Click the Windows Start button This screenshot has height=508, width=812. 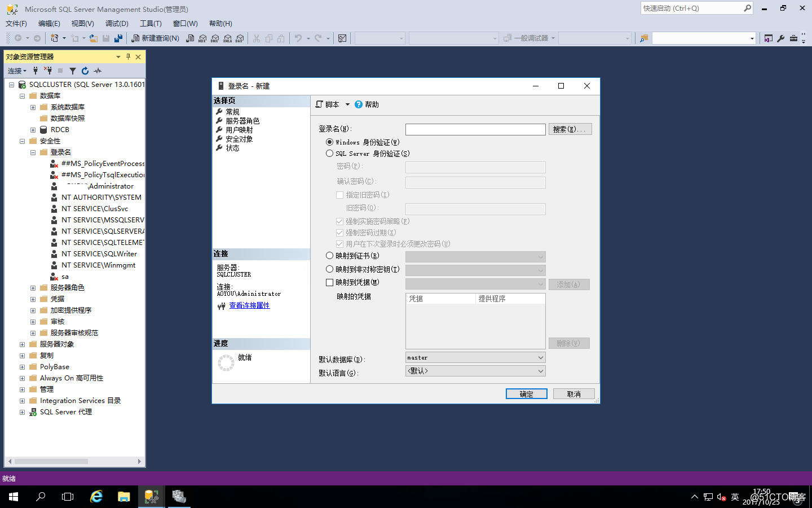14,496
